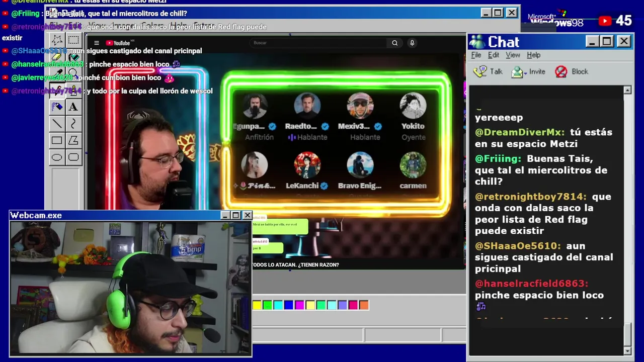Click the Block icon in Chat toolbar
Screen dimensions: 644x362
561,71
